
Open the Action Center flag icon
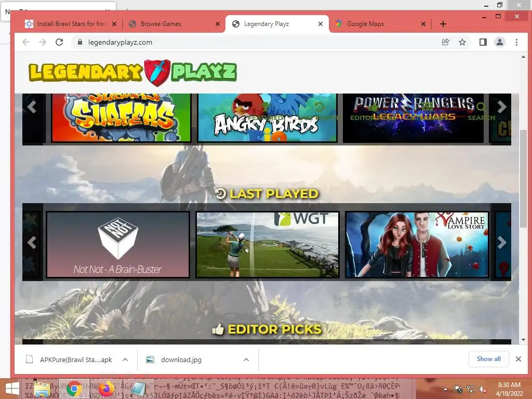coord(458,389)
